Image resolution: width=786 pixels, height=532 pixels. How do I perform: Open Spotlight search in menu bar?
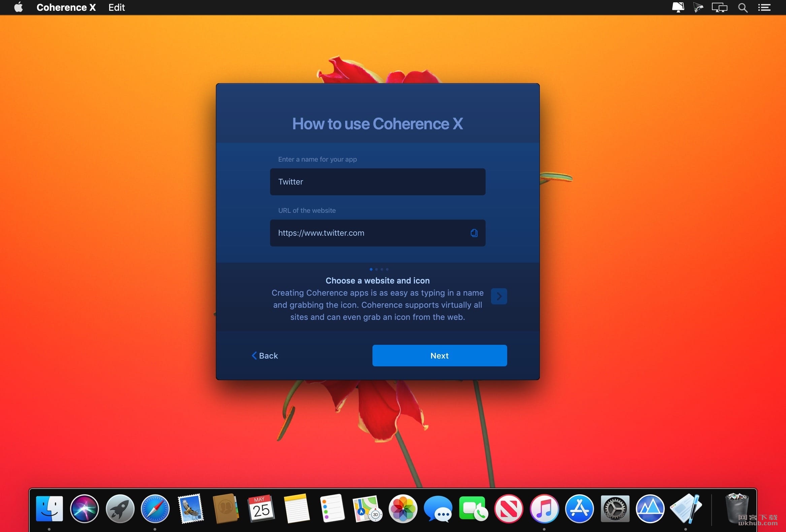742,7
